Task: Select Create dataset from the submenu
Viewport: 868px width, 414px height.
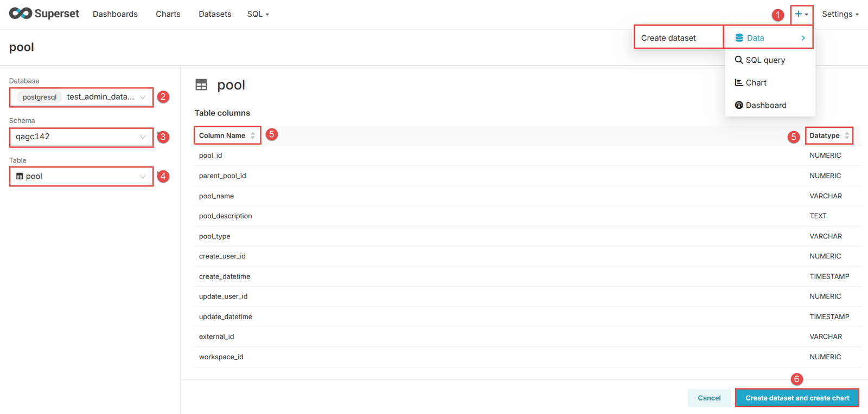Action: [x=668, y=38]
